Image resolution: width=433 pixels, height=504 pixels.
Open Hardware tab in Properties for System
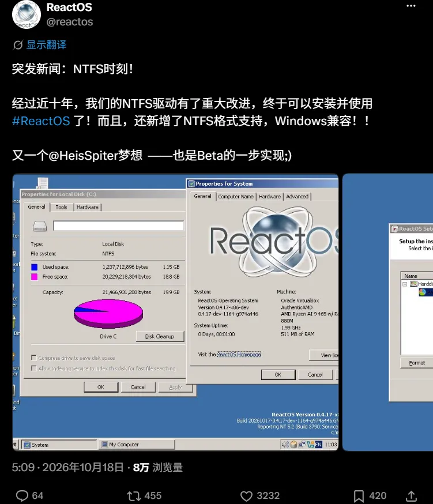click(x=270, y=197)
